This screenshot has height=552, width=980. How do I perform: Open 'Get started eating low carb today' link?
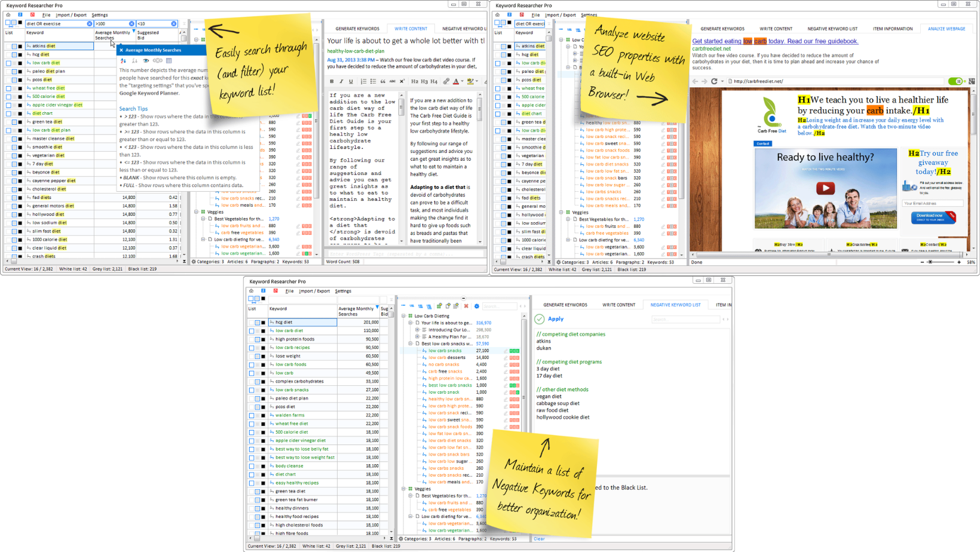pyautogui.click(x=775, y=41)
